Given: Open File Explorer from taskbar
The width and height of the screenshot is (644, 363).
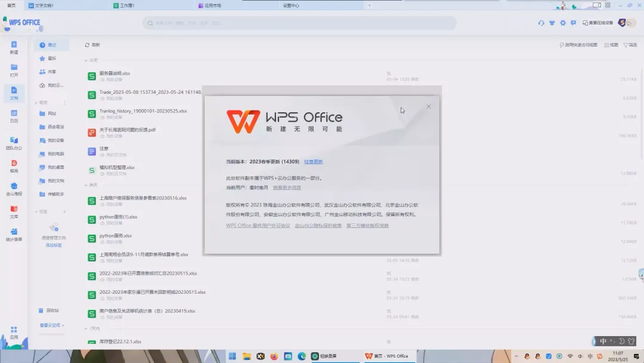Looking at the screenshot, I should coord(246,356).
